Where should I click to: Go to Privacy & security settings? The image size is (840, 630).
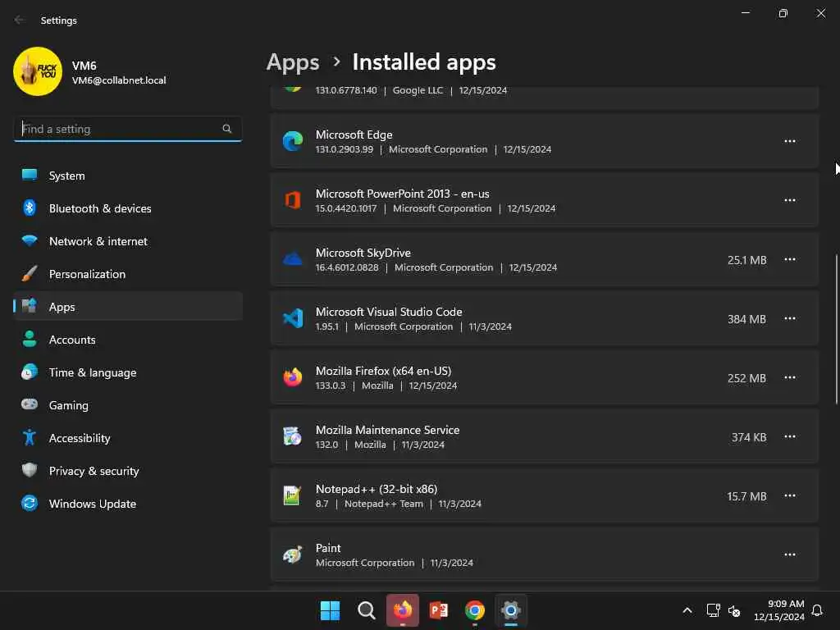[x=94, y=471]
